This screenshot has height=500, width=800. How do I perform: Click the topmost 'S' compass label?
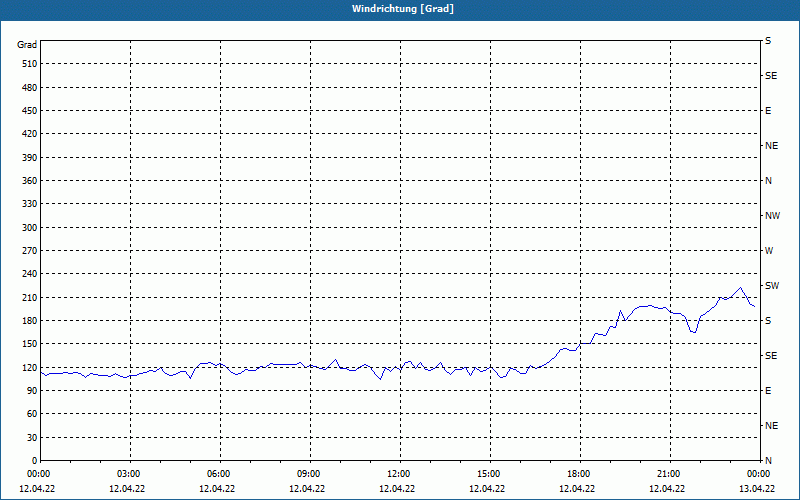click(x=768, y=41)
